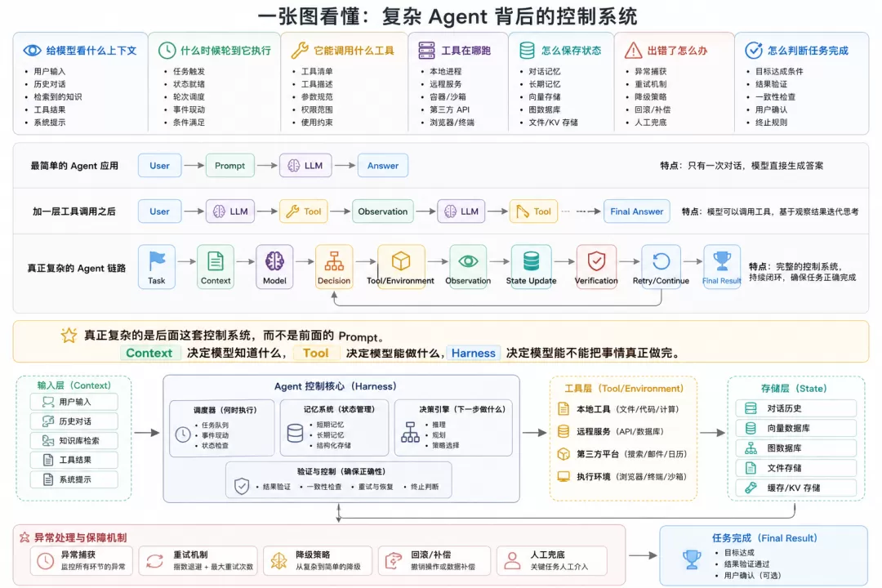Click 工具结果 item in 输入层
Viewport: 882px width, 588px height.
tap(74, 460)
